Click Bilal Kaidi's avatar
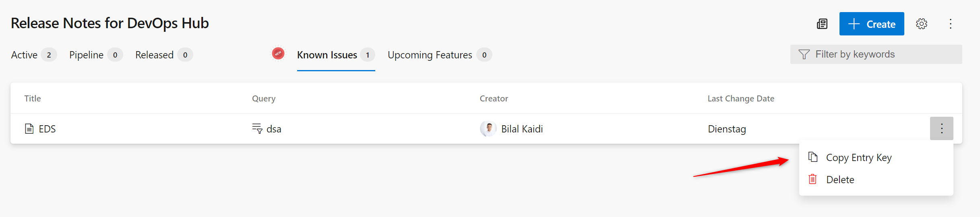 pos(488,129)
